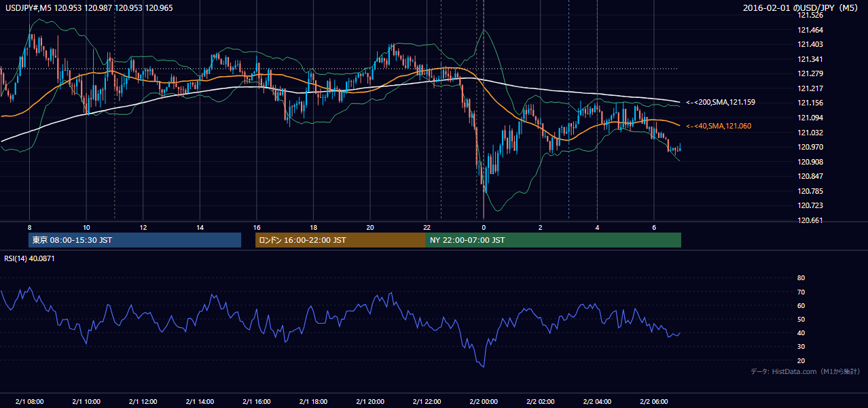This screenshot has height=408, width=868.
Task: Click the 2/2 00:00 bottom time label
Action: coord(484,401)
